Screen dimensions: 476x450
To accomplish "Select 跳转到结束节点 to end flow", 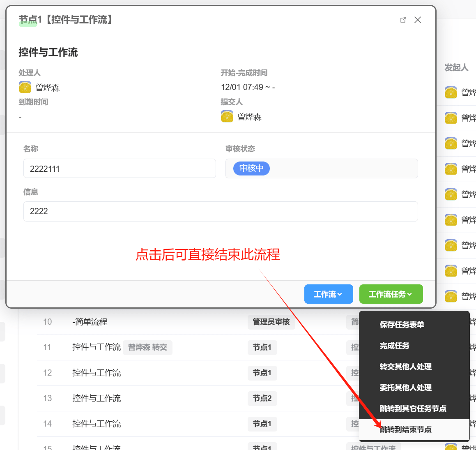I will [406, 429].
